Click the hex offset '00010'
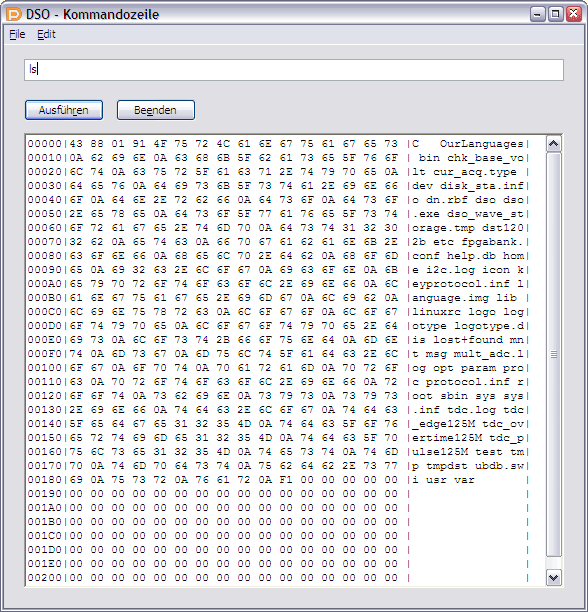Image resolution: width=588 pixels, height=612 pixels. (x=44, y=158)
